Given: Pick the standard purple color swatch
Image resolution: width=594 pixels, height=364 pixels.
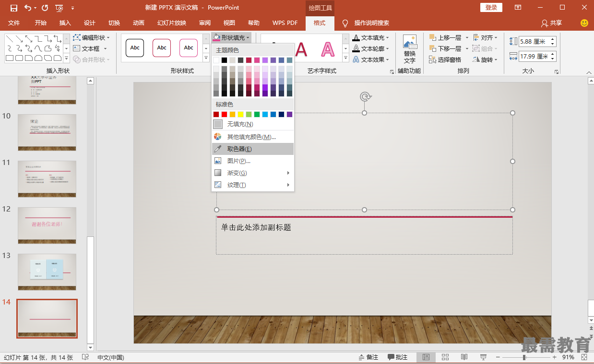Looking at the screenshot, I should (289, 114).
